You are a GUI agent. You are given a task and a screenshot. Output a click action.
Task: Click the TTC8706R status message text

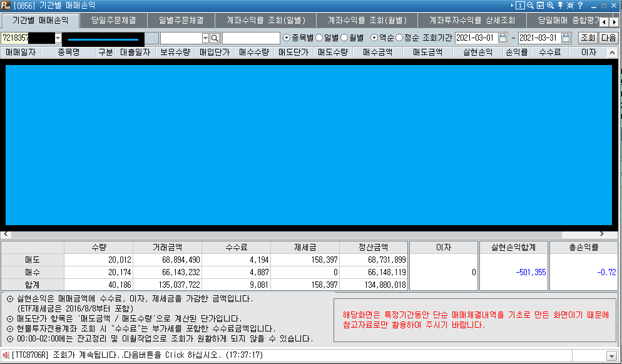pos(138,355)
